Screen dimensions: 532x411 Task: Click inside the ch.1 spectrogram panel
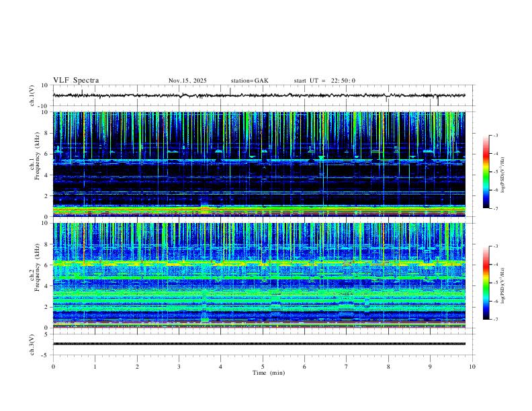click(x=259, y=164)
